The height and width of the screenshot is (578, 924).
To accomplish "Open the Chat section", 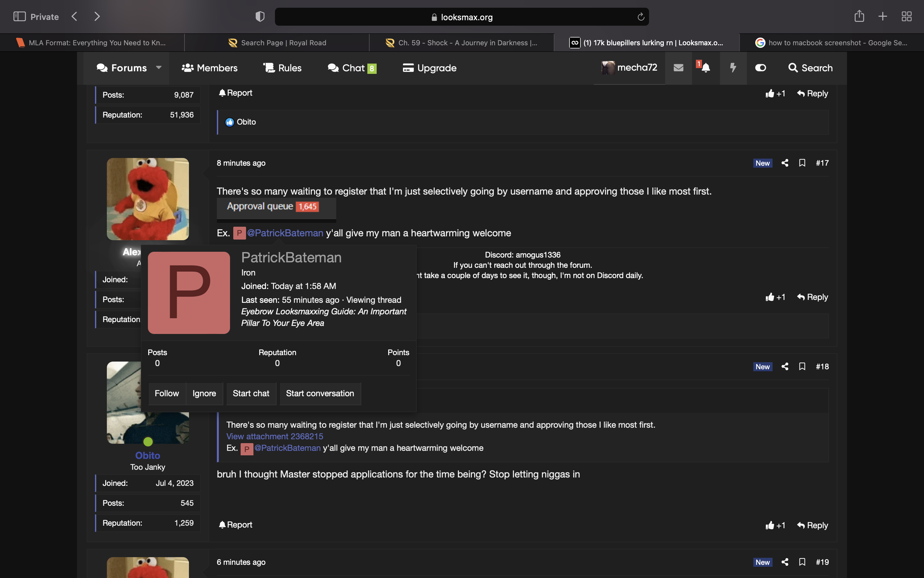I will coord(352,68).
